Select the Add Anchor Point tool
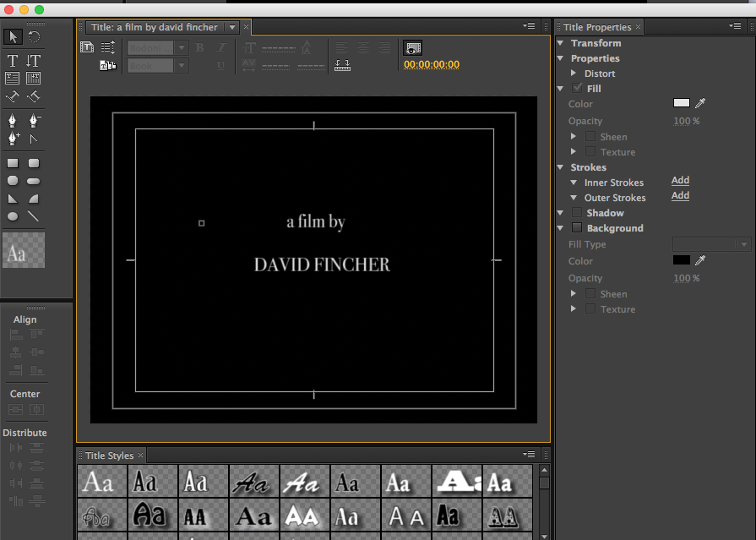Image resolution: width=756 pixels, height=540 pixels. (x=14, y=139)
